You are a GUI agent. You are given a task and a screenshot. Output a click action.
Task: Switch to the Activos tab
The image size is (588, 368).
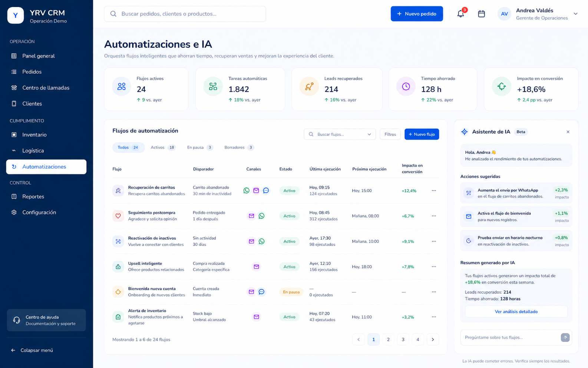(163, 147)
